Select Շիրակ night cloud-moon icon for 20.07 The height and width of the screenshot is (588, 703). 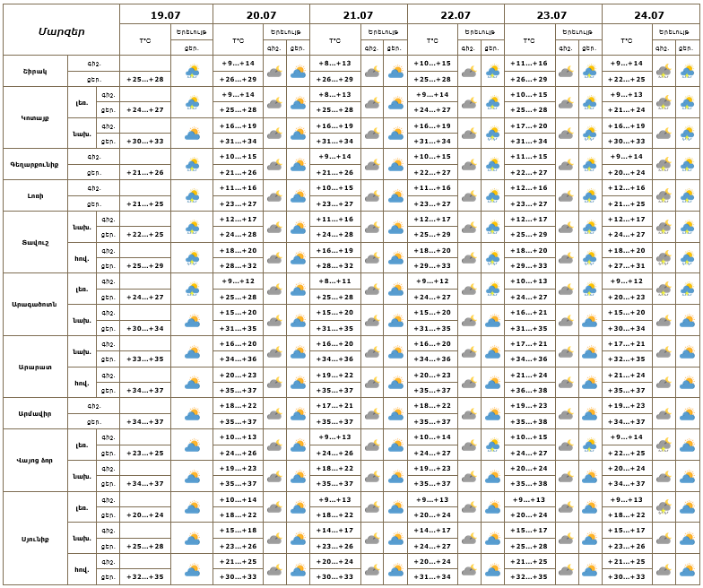(x=274, y=72)
